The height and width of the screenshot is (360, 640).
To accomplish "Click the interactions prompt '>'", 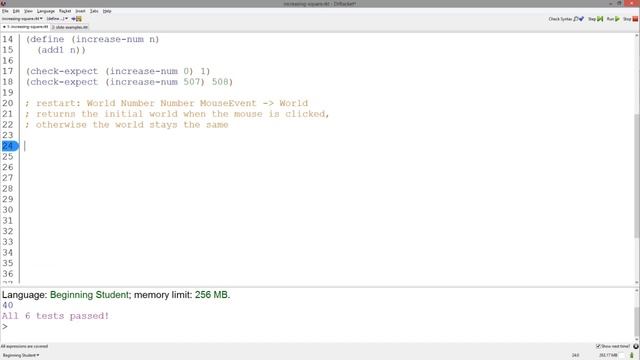I will coord(4,327).
